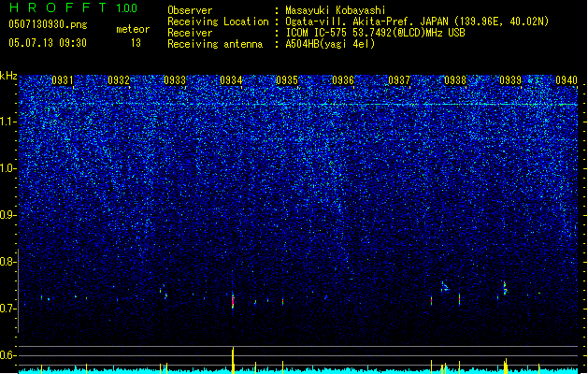Click the 0.7 kHz axis label
This screenshot has height=374, width=588.
pyautogui.click(x=8, y=309)
